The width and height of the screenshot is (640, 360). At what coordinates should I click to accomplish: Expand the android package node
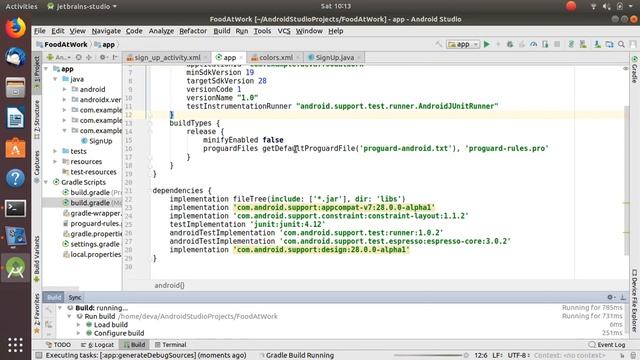click(64, 89)
